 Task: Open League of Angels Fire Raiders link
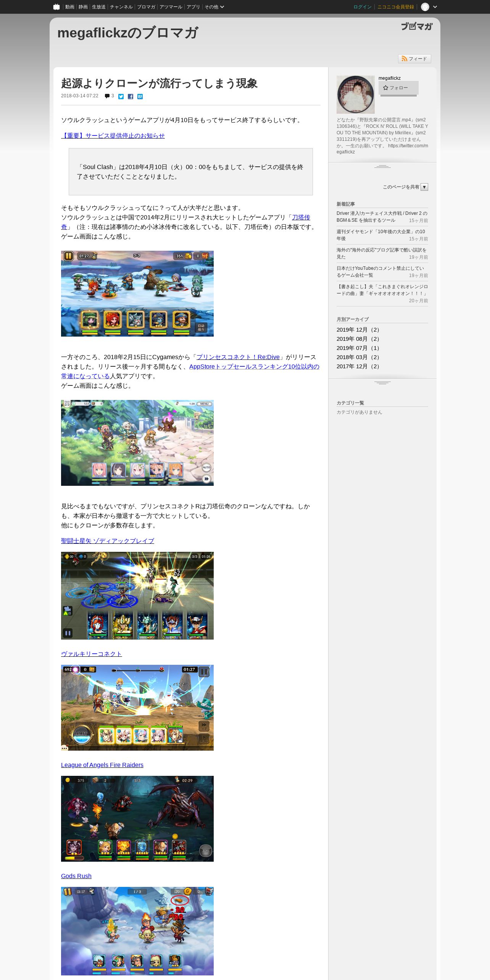pyautogui.click(x=102, y=765)
